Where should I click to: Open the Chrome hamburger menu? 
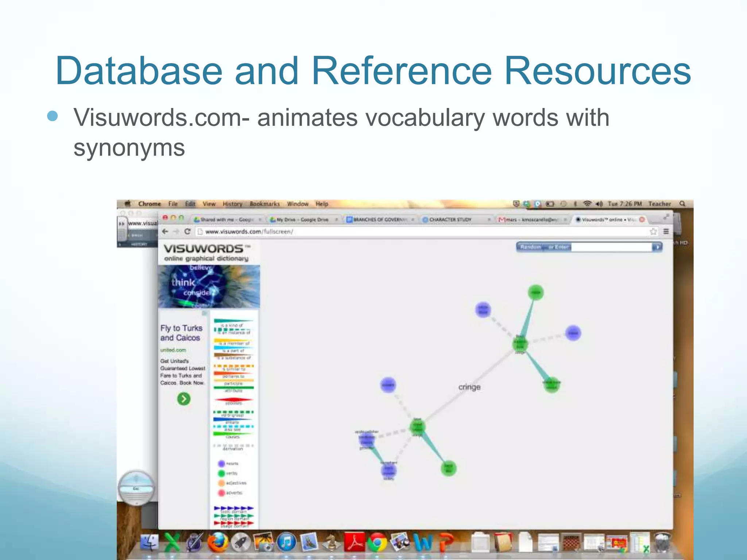(666, 232)
